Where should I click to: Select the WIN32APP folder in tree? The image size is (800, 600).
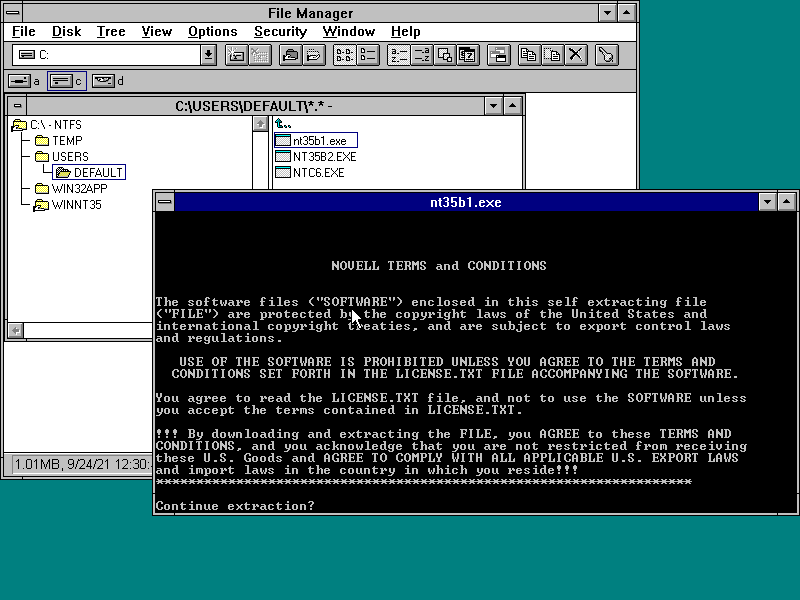(x=71, y=189)
